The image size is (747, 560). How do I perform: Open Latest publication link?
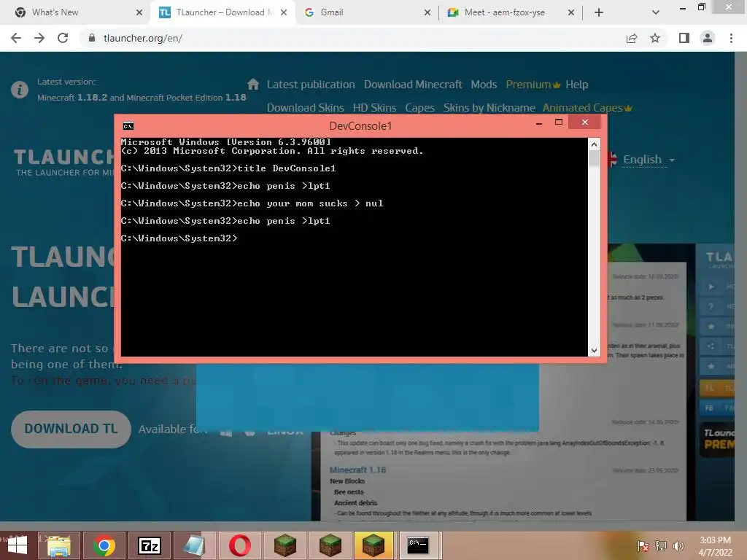311,85
